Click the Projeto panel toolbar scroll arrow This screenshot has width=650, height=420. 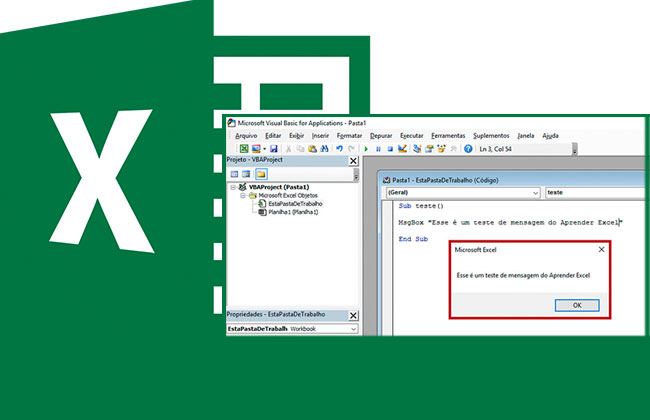pyautogui.click(x=356, y=176)
